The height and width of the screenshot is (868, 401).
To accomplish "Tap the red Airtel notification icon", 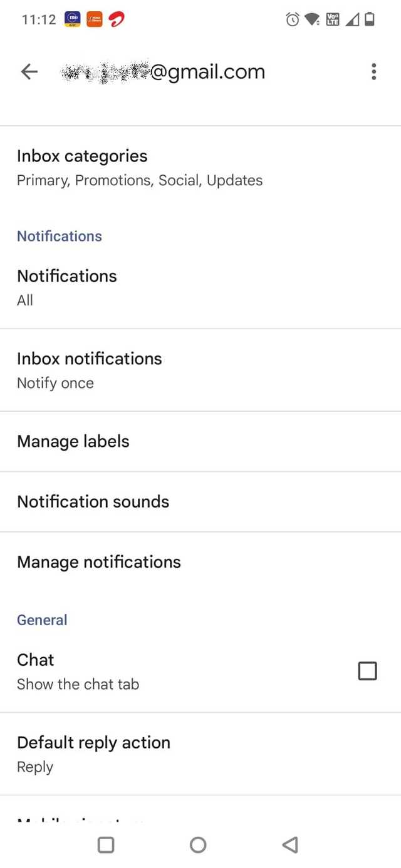I will pos(116,19).
